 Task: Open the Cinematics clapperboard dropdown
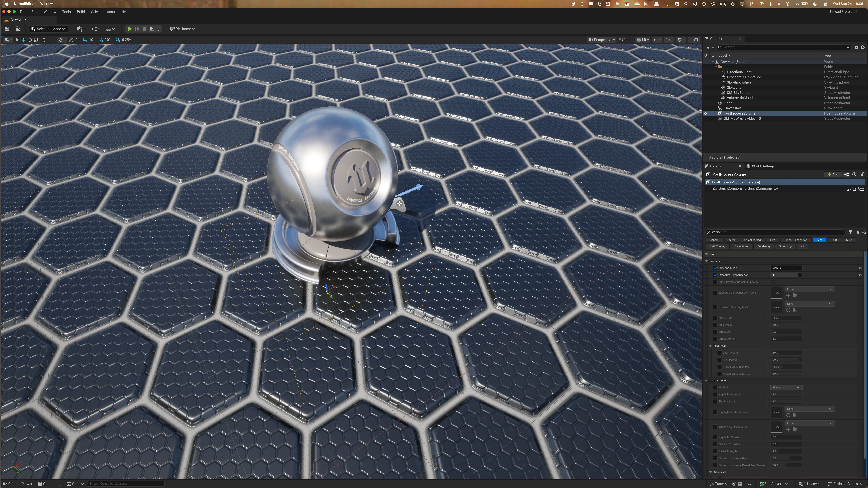110,29
